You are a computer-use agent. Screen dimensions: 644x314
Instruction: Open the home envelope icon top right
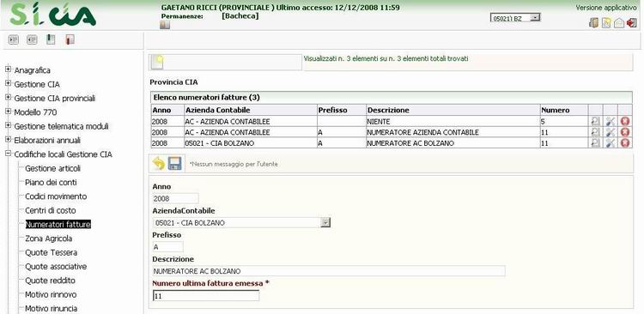point(619,23)
